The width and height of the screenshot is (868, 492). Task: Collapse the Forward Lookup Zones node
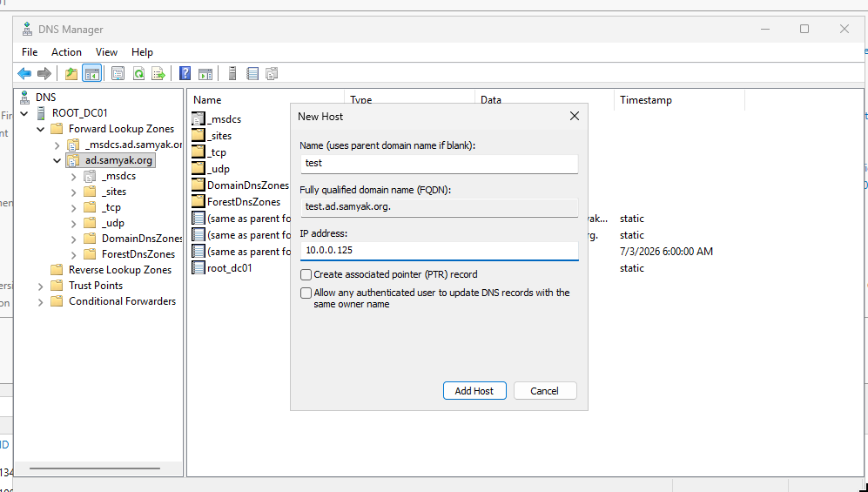click(40, 129)
